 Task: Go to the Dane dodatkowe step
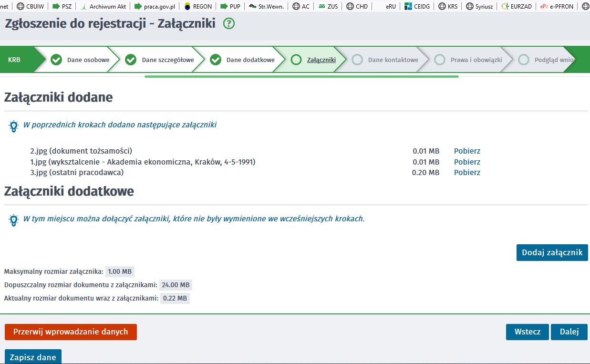(x=242, y=60)
